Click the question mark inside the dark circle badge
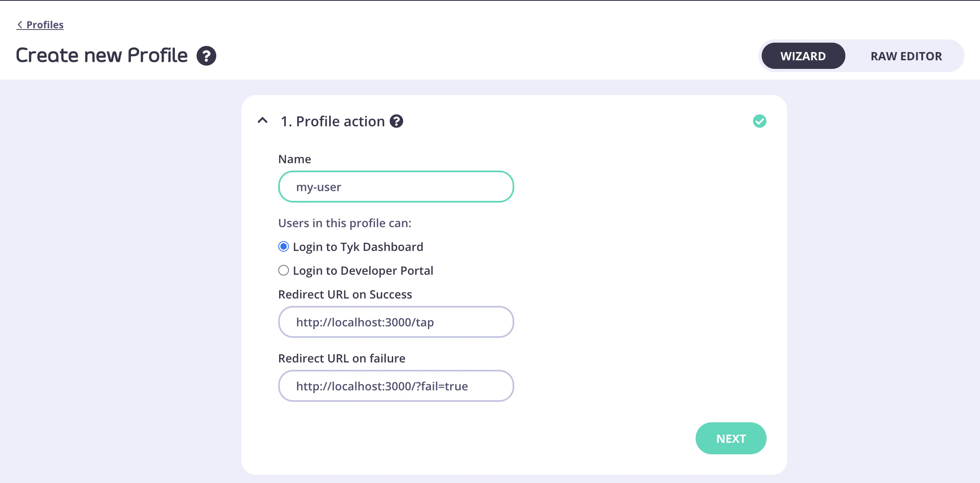The image size is (980, 483). click(x=206, y=55)
